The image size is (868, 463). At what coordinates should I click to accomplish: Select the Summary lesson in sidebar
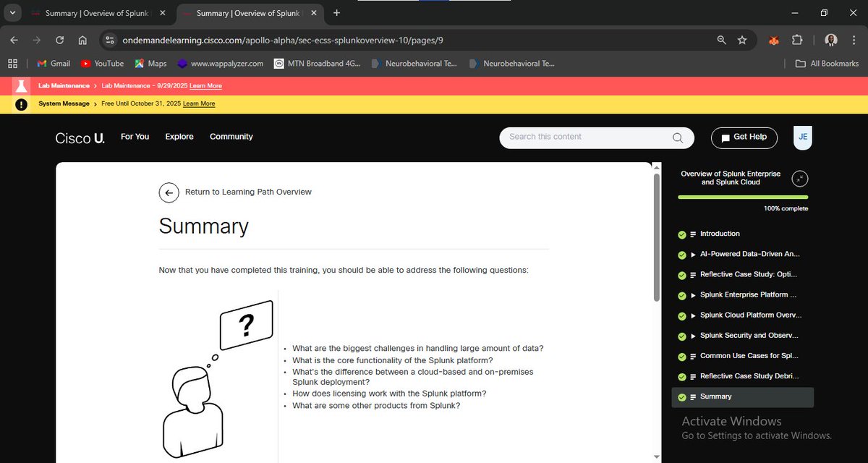pos(743,397)
